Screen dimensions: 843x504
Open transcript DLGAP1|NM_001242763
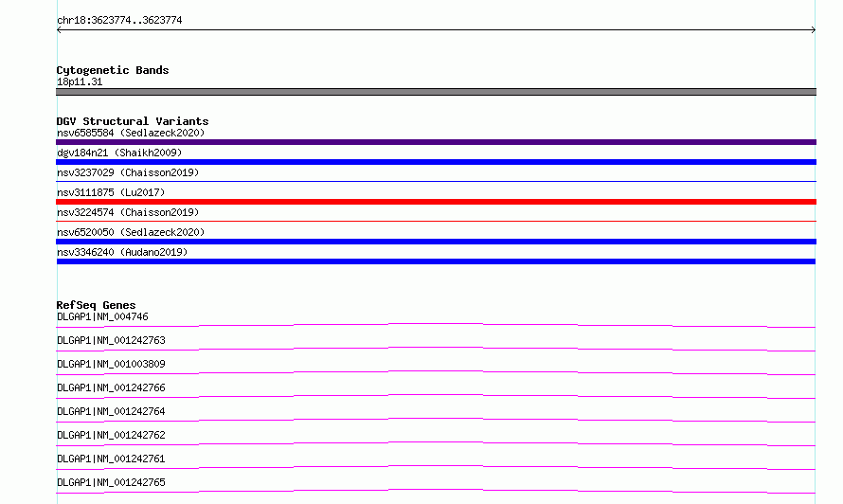coord(111,340)
